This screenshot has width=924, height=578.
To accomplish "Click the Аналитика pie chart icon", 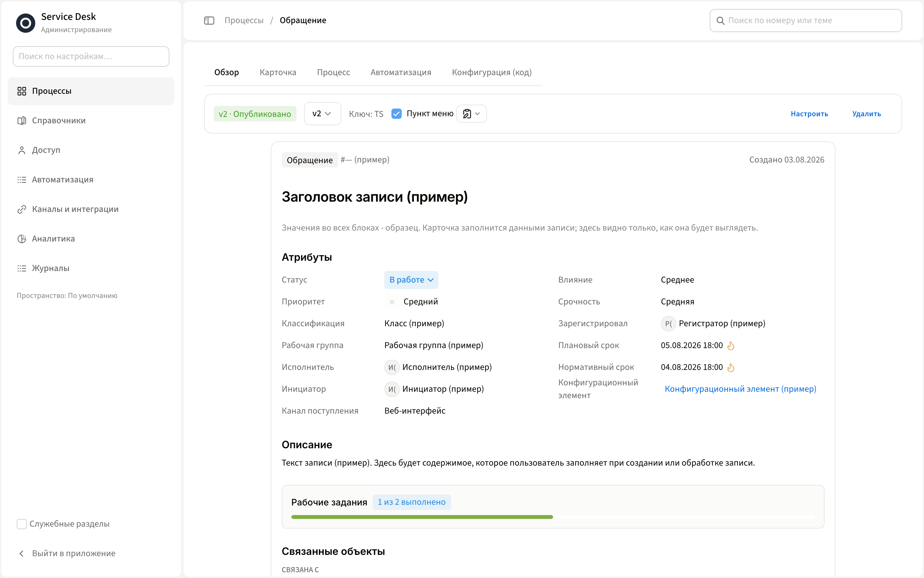I will (22, 239).
